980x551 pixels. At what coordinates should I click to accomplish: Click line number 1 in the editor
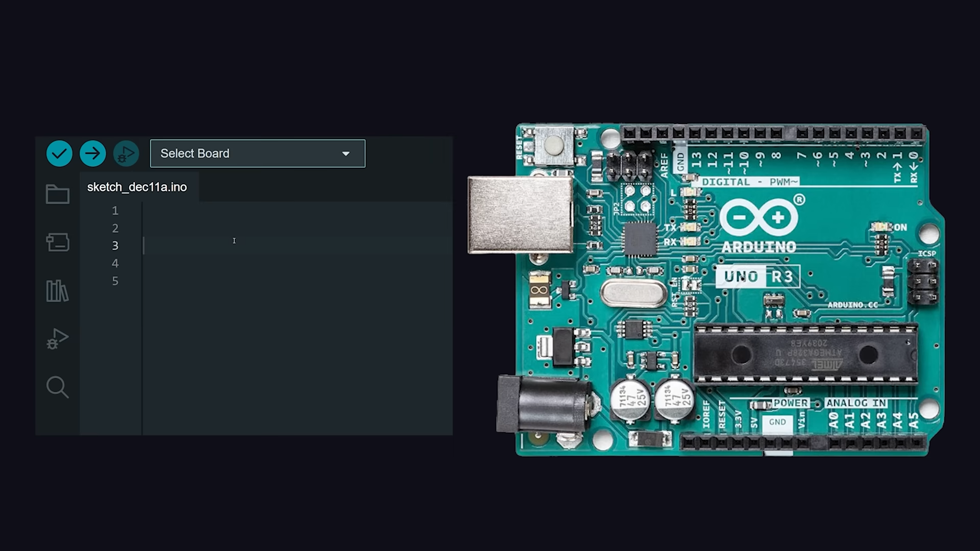(x=115, y=210)
